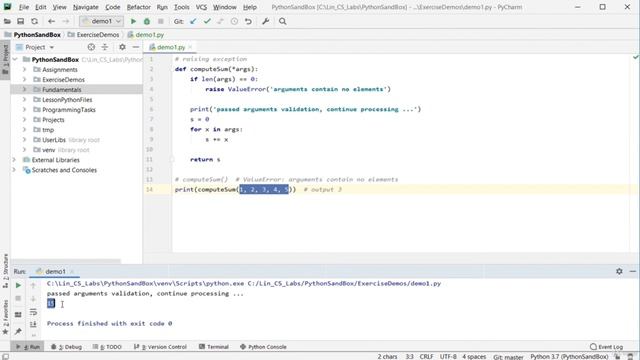Viewport: 640px width, 360px height.
Task: Open the run configuration dropdown demo1
Action: click(101, 21)
